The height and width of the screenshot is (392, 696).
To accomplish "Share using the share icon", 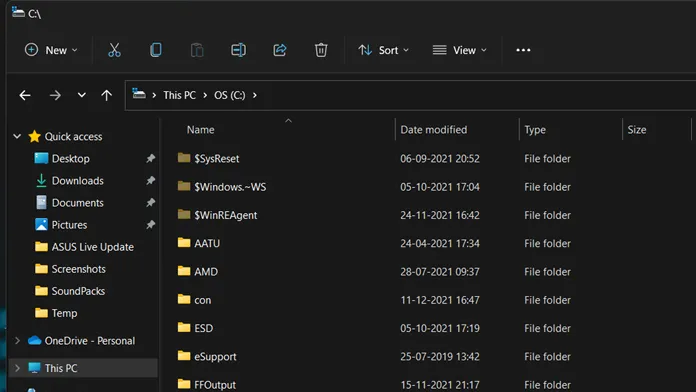I will point(280,50).
